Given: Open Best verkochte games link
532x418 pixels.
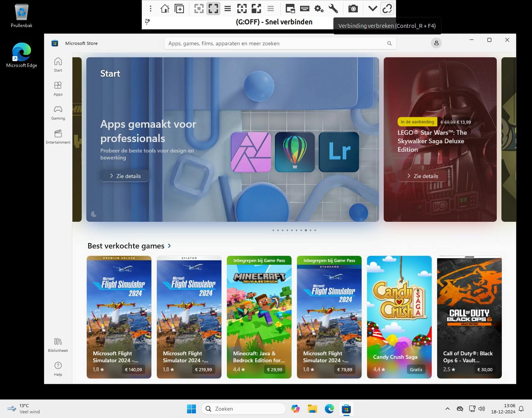Looking at the screenshot, I should click(x=129, y=246).
